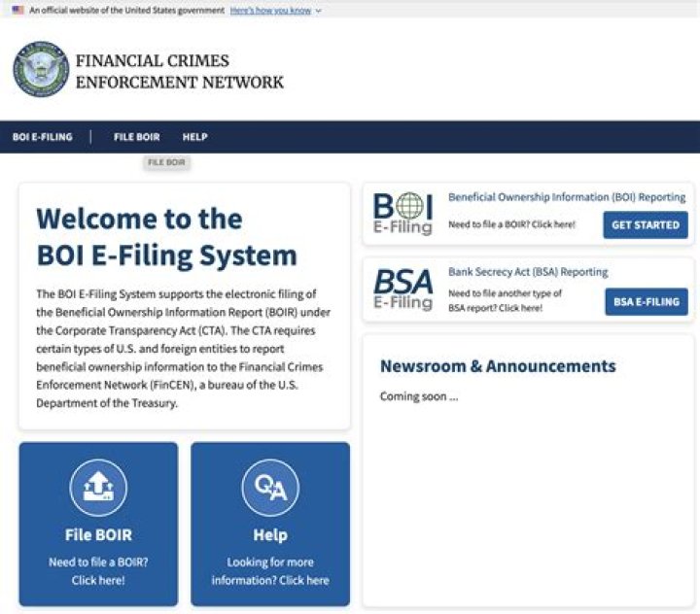Click 'An official website of the United States government' text
Viewport: 700px width, 614px height.
(126, 11)
